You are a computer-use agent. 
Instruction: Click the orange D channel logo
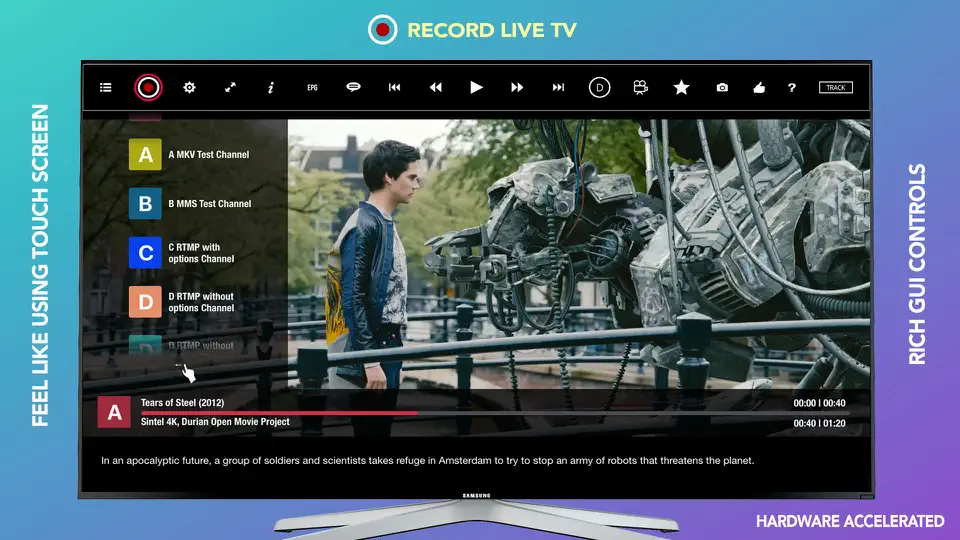click(x=145, y=302)
